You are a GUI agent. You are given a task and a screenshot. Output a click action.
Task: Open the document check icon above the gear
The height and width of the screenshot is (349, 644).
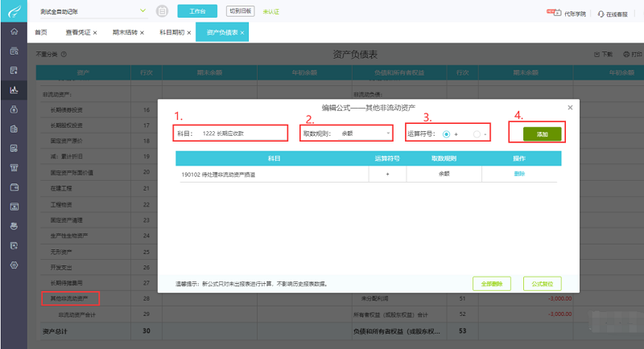[14, 245]
